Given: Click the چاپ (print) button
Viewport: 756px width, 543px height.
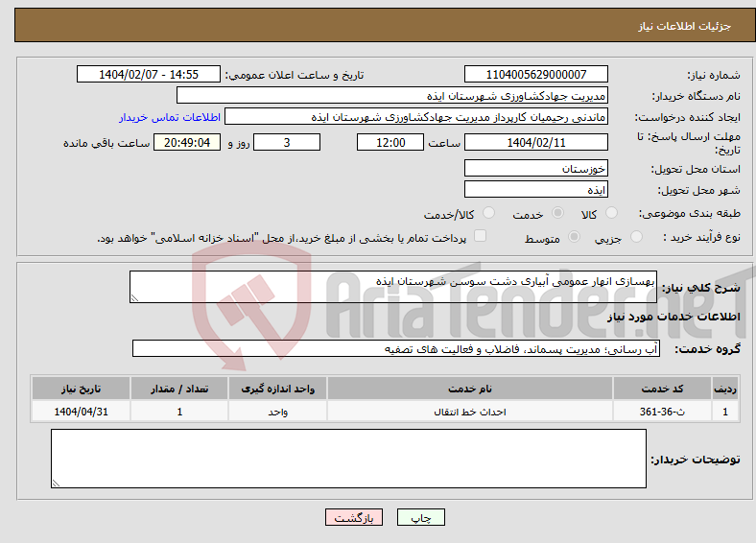Looking at the screenshot, I should 420,517.
